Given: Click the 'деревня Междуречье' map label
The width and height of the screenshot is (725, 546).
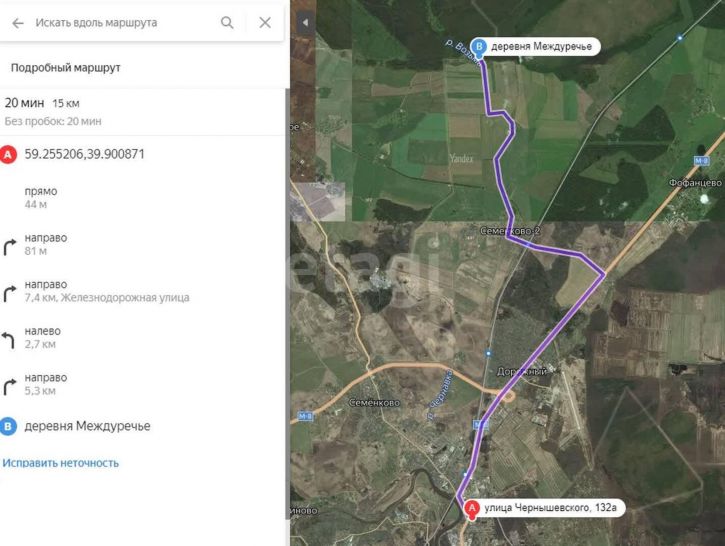Looking at the screenshot, I should click(x=541, y=47).
